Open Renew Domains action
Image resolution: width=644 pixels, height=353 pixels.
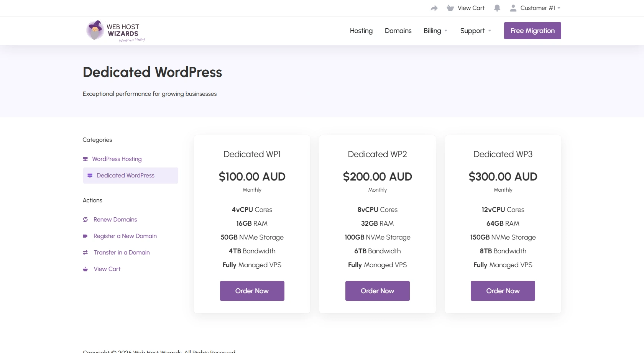[115, 220]
